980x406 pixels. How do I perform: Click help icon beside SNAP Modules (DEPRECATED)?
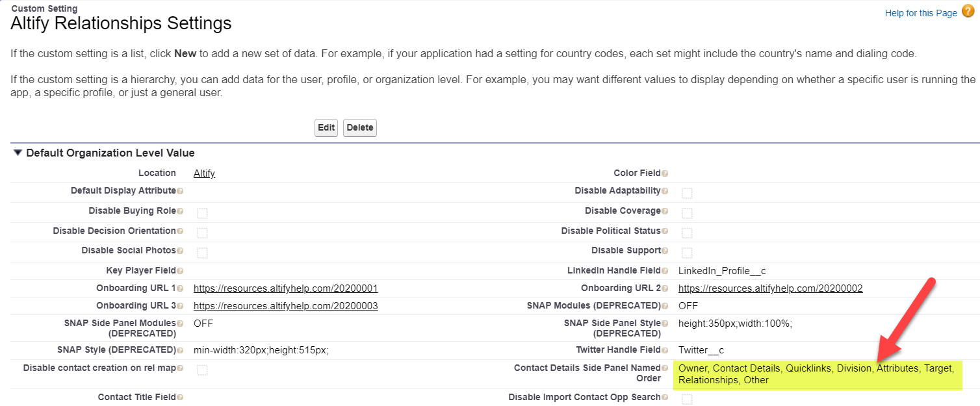click(x=665, y=306)
